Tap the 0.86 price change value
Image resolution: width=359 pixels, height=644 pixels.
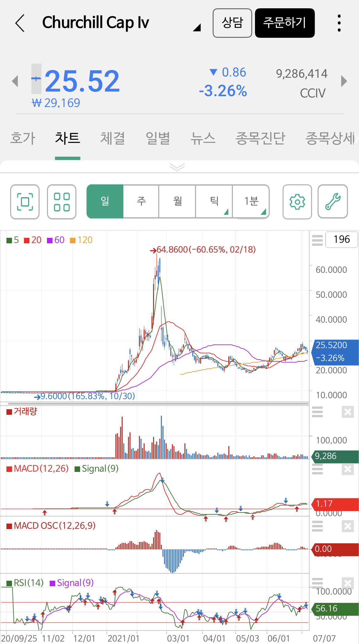(234, 73)
